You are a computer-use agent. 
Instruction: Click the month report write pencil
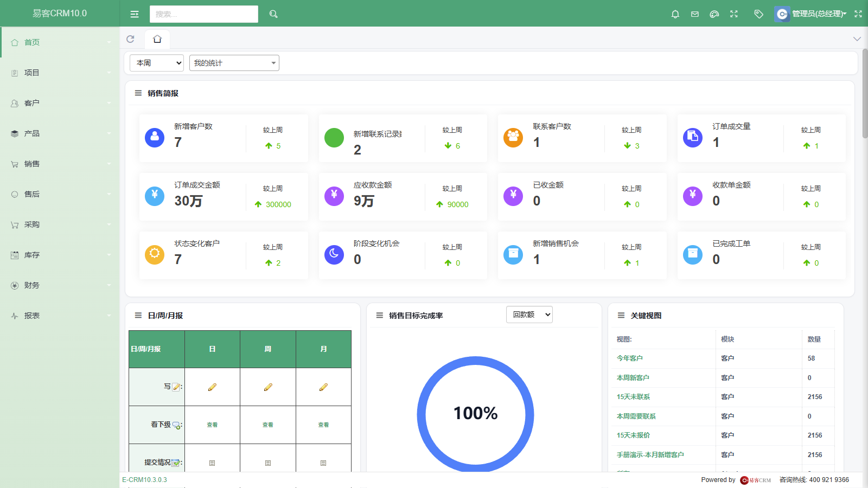pyautogui.click(x=323, y=387)
